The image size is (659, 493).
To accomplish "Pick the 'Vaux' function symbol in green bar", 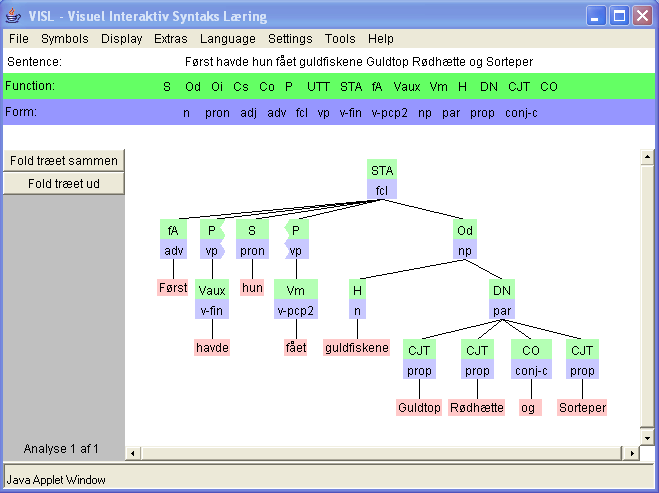I will (x=407, y=87).
